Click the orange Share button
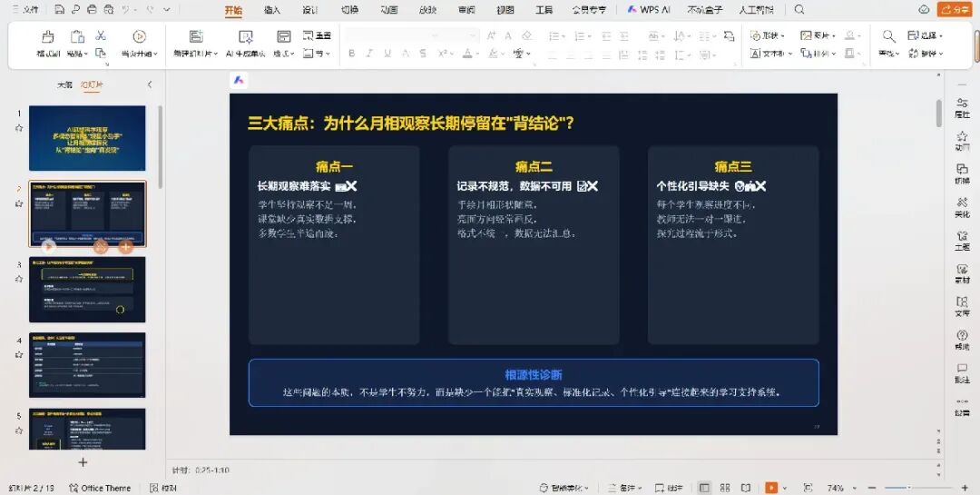Image resolution: width=980 pixels, height=495 pixels. (954, 9)
